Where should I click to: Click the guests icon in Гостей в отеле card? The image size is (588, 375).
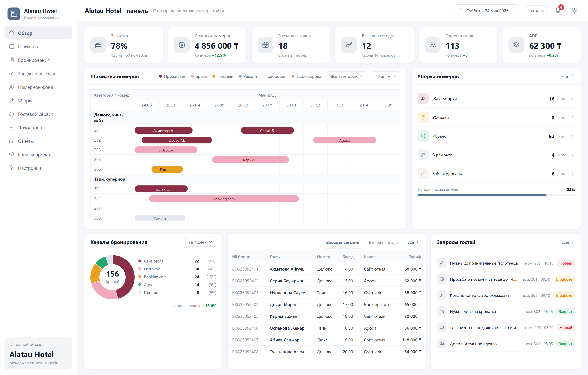coord(433,45)
